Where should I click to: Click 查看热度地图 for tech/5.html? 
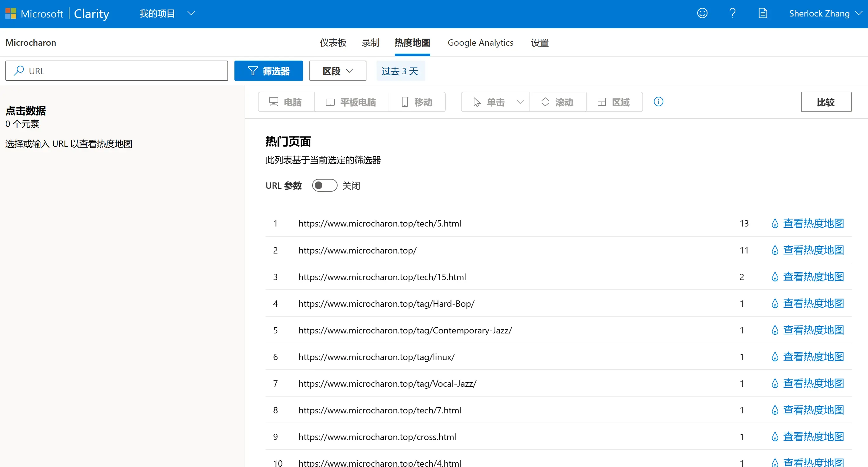pyautogui.click(x=814, y=223)
